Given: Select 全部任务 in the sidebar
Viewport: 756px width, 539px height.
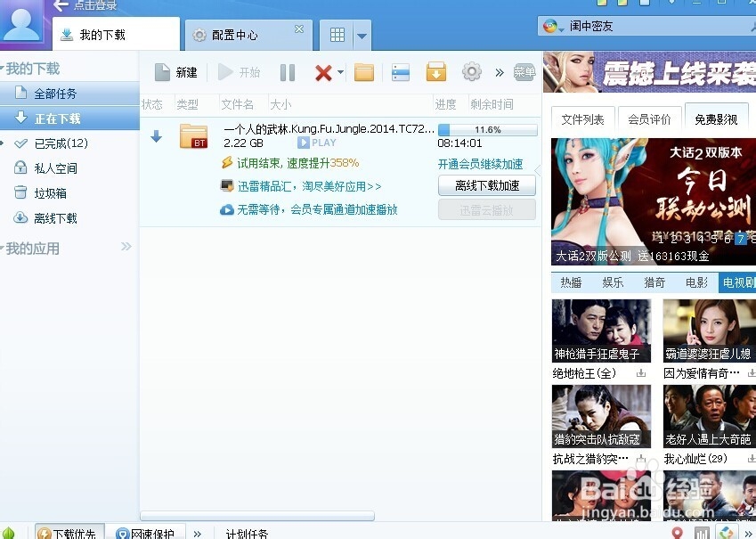Looking at the screenshot, I should [x=70, y=94].
